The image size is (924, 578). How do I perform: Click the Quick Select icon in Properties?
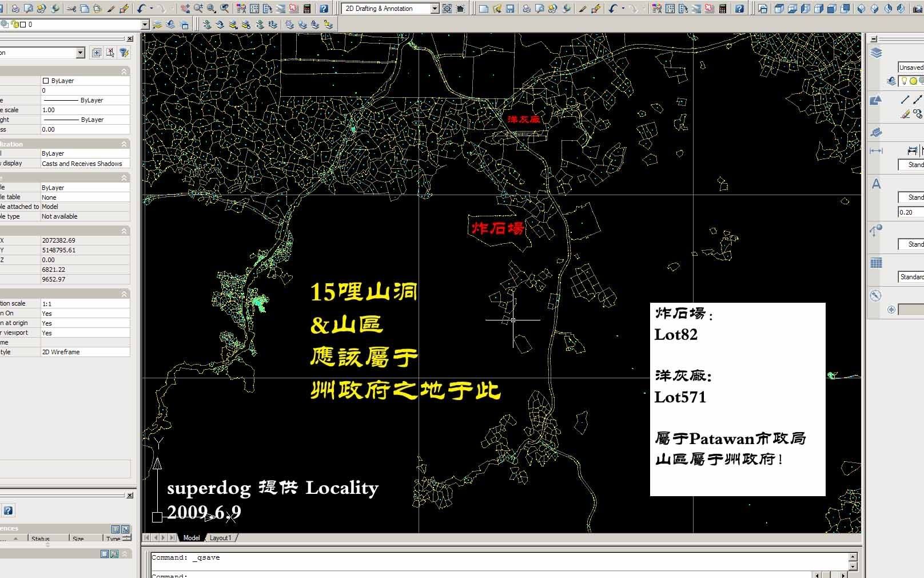coord(124,53)
